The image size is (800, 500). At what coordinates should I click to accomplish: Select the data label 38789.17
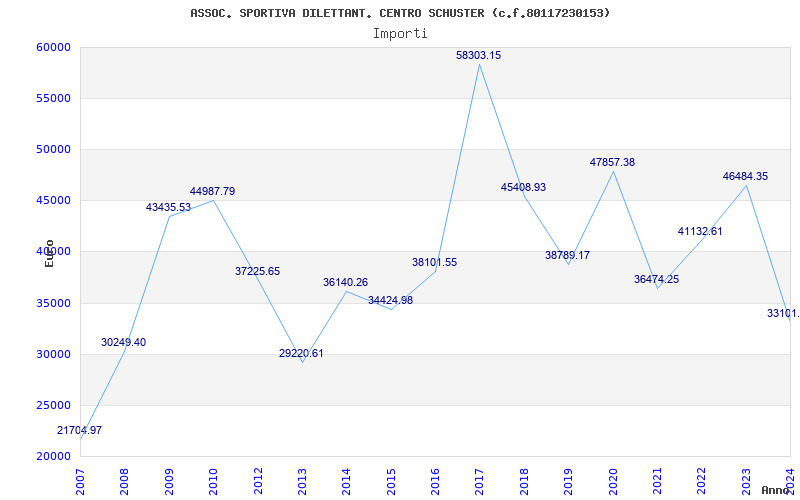567,255
